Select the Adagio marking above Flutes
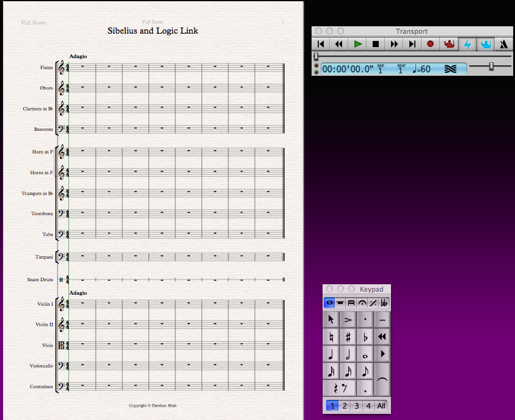Image resolution: width=515 pixels, height=420 pixels. pos(78,56)
